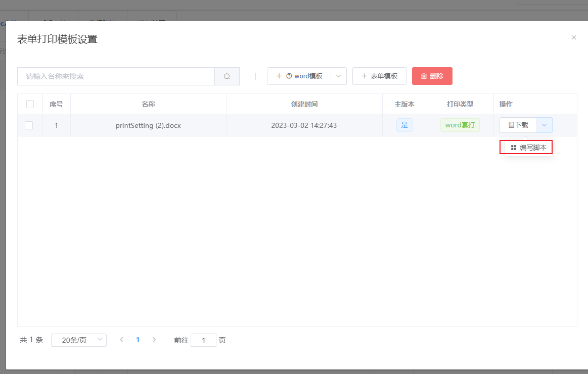Expand the dropdown arrow beside 下载

[x=545, y=125]
